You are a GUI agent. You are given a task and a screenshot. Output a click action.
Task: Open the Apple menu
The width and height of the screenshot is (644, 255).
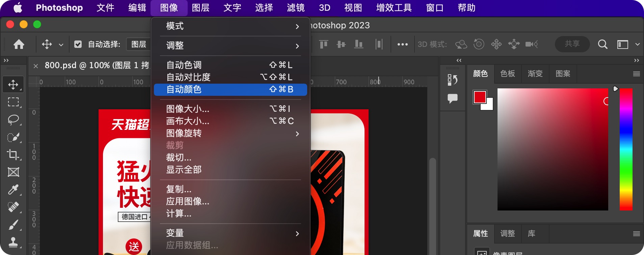[x=18, y=8]
